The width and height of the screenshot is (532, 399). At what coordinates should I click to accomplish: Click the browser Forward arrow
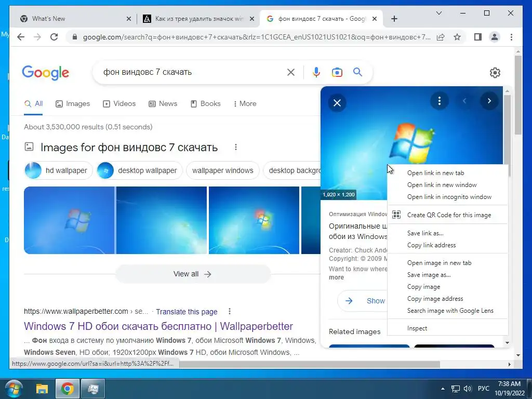coord(37,37)
